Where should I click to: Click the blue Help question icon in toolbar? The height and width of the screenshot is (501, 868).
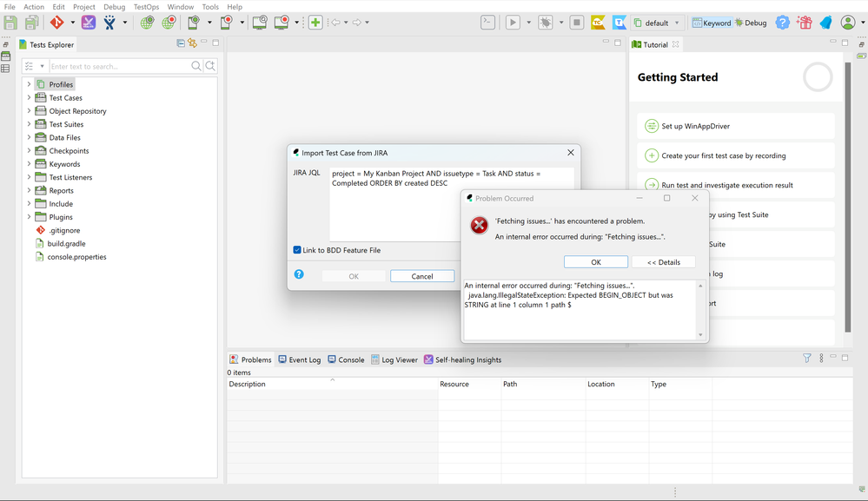click(782, 23)
